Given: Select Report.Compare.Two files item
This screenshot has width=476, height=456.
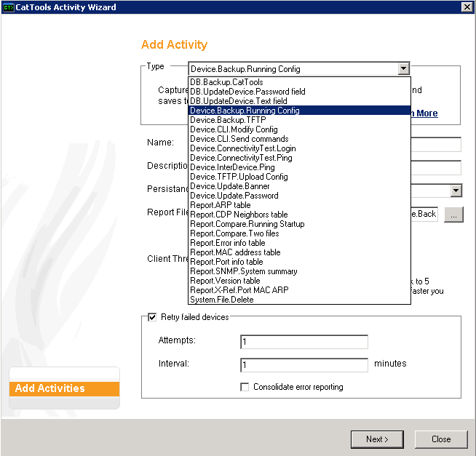Looking at the screenshot, I should click(x=299, y=233).
